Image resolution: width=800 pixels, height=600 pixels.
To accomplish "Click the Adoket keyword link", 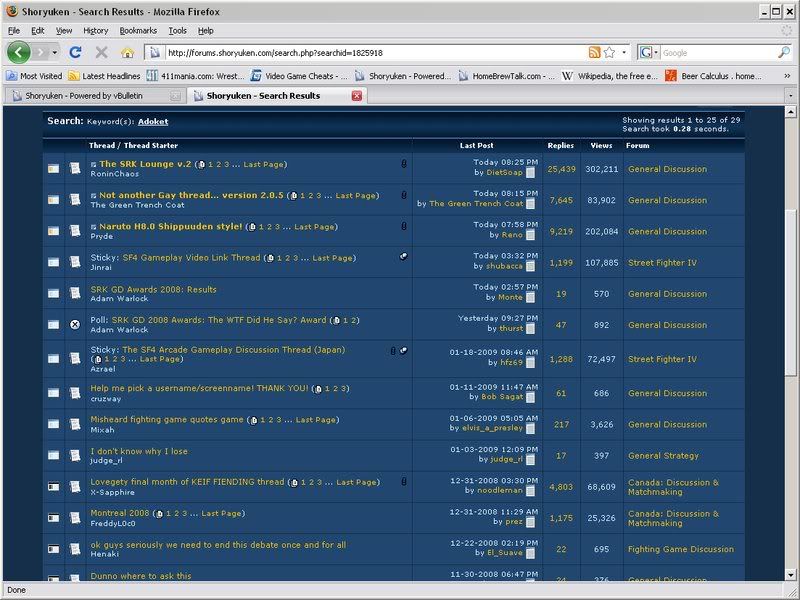I will tap(153, 121).
